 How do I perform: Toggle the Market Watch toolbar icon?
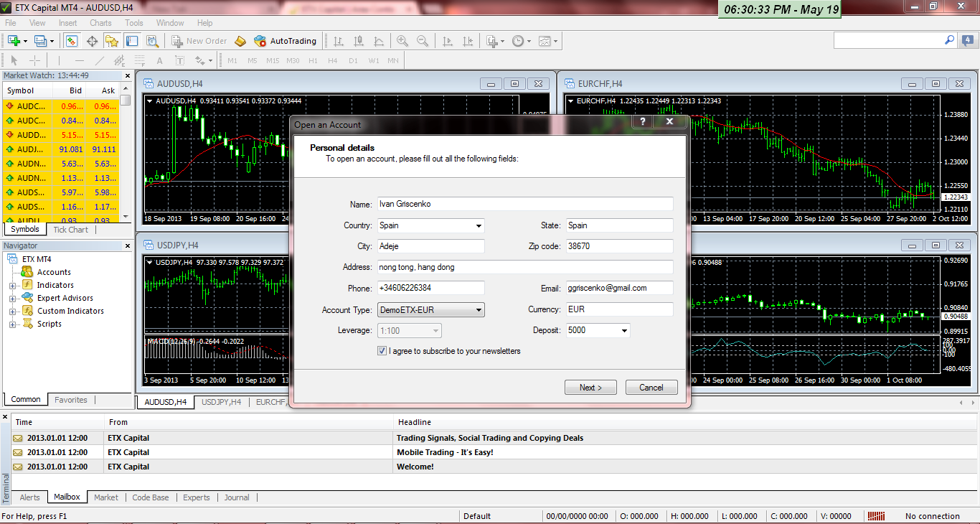click(x=72, y=41)
